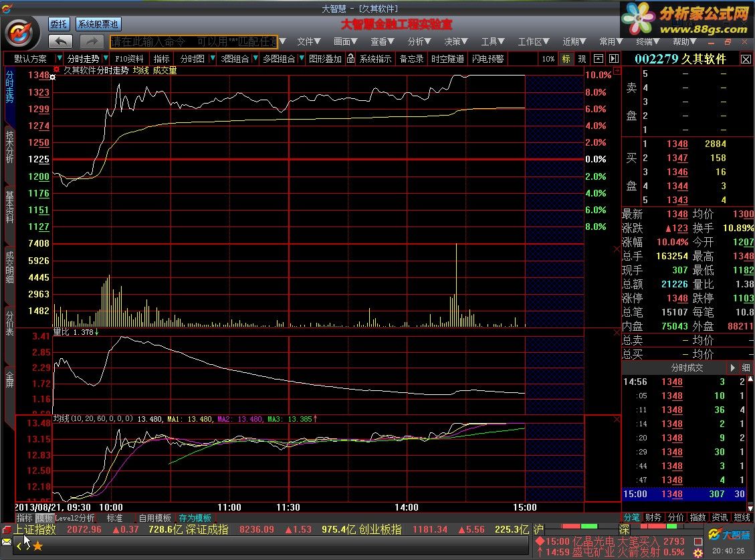Click the 委托 order button
The height and width of the screenshot is (560, 755).
(x=59, y=24)
